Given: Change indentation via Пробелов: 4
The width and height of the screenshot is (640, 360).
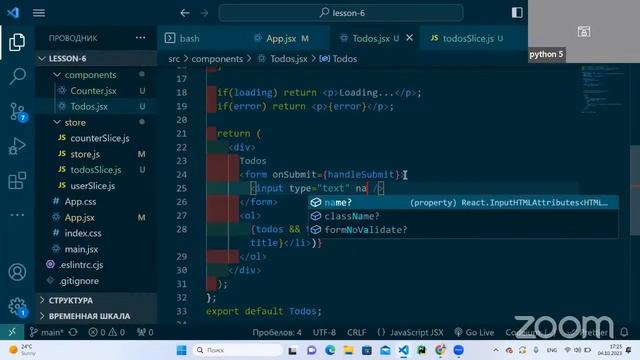Looking at the screenshot, I should (277, 332).
